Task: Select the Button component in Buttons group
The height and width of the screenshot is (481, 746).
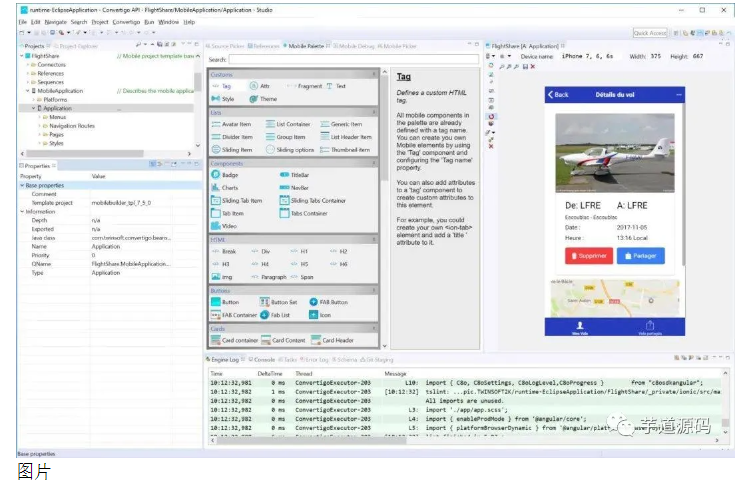Action: click(225, 302)
